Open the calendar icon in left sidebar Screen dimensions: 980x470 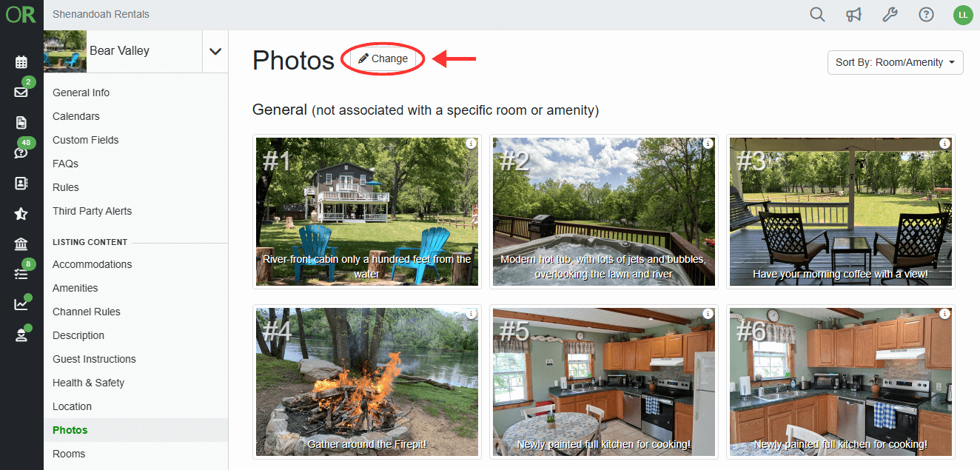[21, 61]
